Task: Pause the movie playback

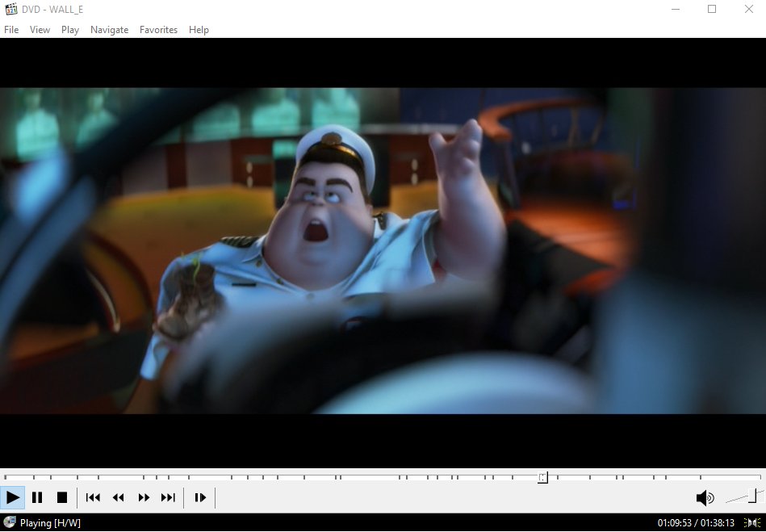Action: pyautogui.click(x=37, y=497)
